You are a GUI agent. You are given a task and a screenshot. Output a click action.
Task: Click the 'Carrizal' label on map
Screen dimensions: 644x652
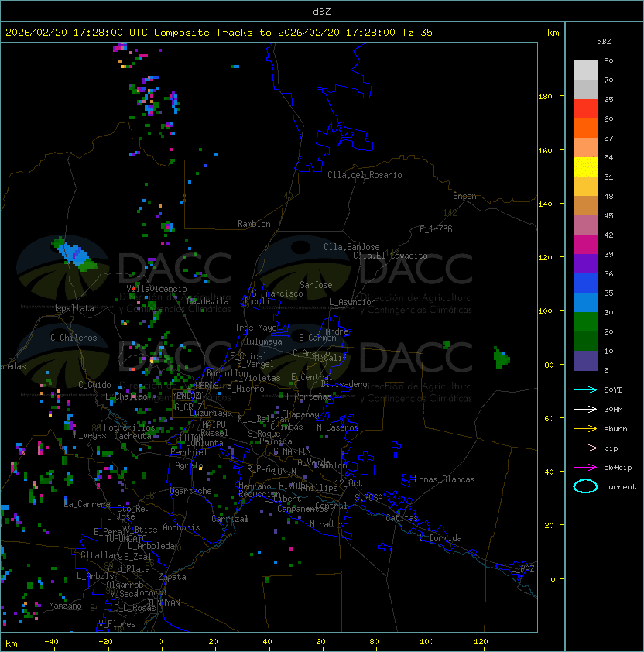tap(230, 519)
